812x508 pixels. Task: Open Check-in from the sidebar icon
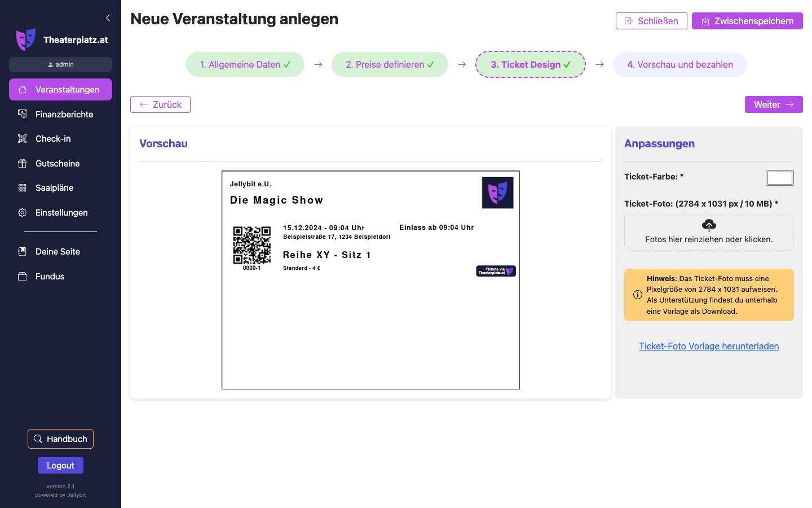click(23, 138)
